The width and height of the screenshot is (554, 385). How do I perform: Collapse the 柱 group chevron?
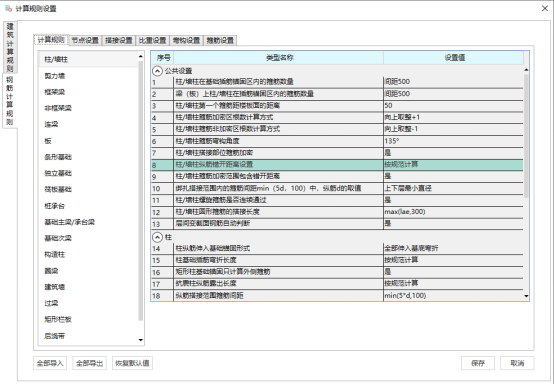pos(157,237)
